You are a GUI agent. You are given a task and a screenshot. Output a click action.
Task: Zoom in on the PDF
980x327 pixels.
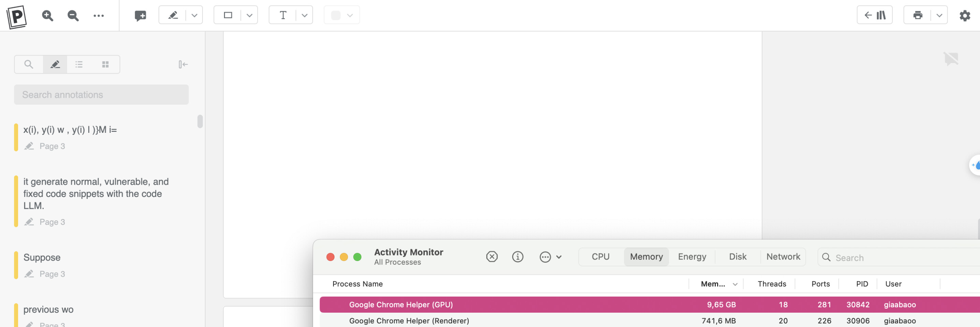point(47,16)
